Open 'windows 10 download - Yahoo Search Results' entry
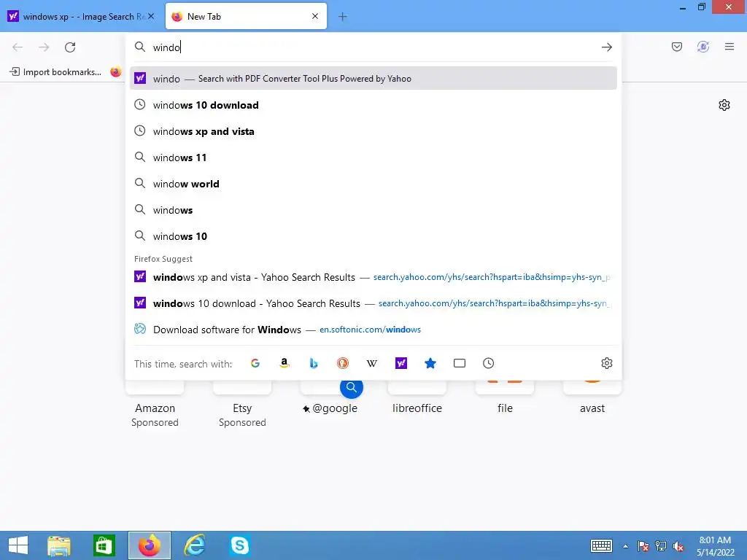The image size is (747, 560). coord(373,303)
